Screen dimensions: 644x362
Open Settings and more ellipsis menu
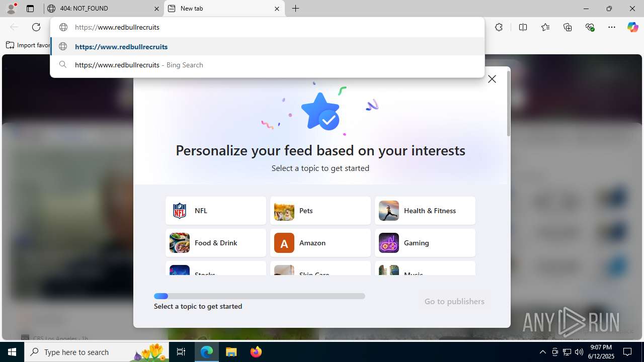pyautogui.click(x=612, y=27)
